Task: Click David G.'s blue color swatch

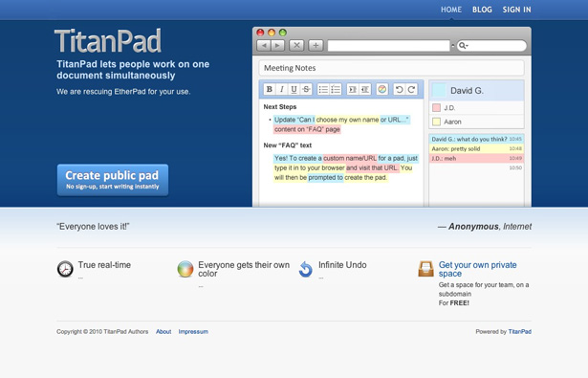Action: coord(439,91)
